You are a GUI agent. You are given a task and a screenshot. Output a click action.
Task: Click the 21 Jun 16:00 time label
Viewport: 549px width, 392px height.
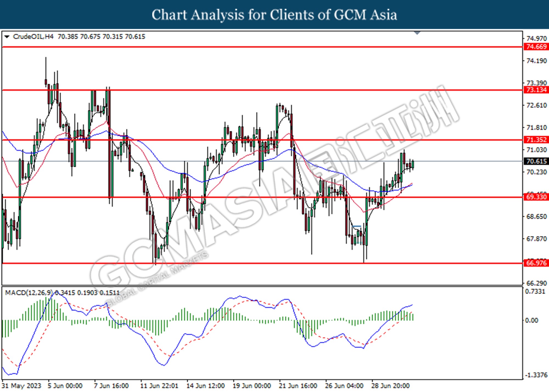[x=298, y=386]
